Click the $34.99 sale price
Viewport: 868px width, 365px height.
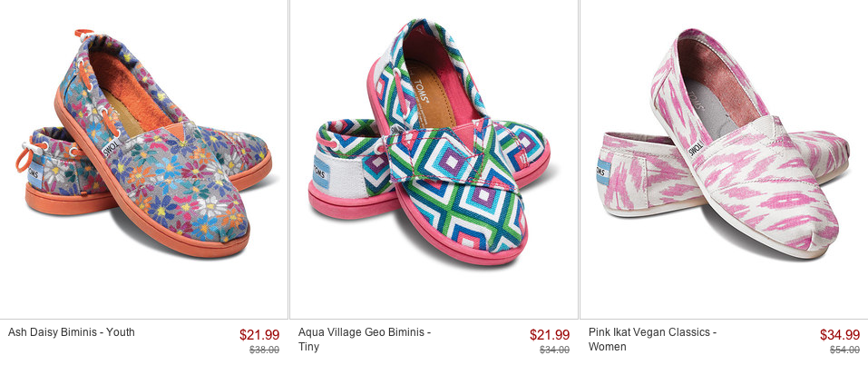click(x=840, y=334)
